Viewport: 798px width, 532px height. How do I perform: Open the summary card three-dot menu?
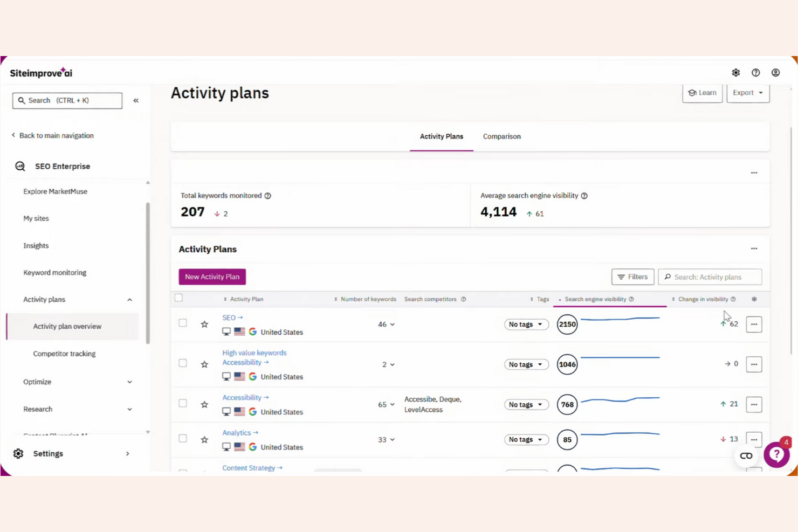754,172
